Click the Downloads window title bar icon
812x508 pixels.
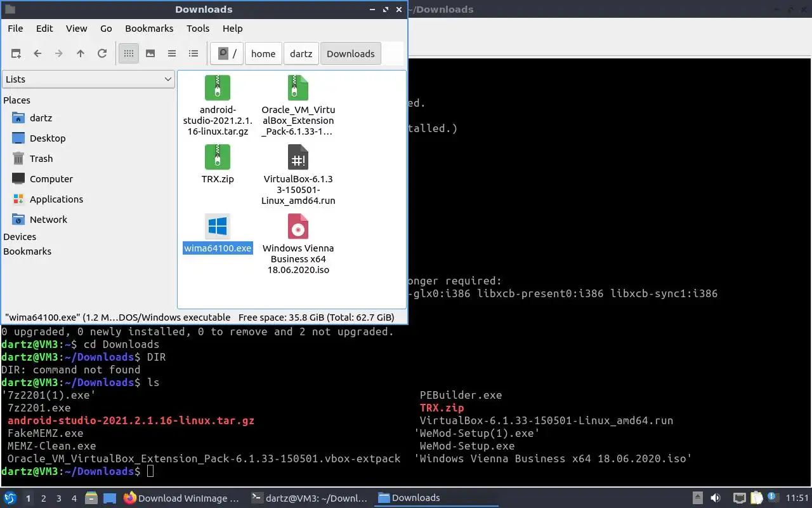tap(10, 10)
